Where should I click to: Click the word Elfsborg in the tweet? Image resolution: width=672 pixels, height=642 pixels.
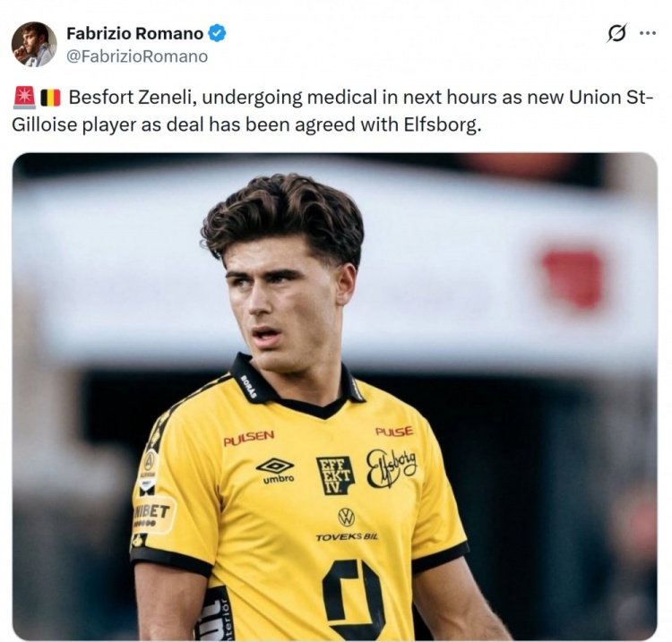443,124
